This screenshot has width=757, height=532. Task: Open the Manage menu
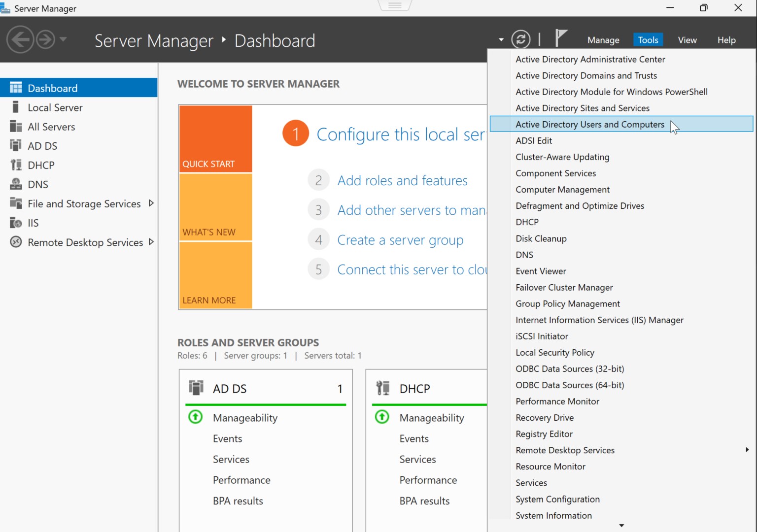tap(603, 40)
